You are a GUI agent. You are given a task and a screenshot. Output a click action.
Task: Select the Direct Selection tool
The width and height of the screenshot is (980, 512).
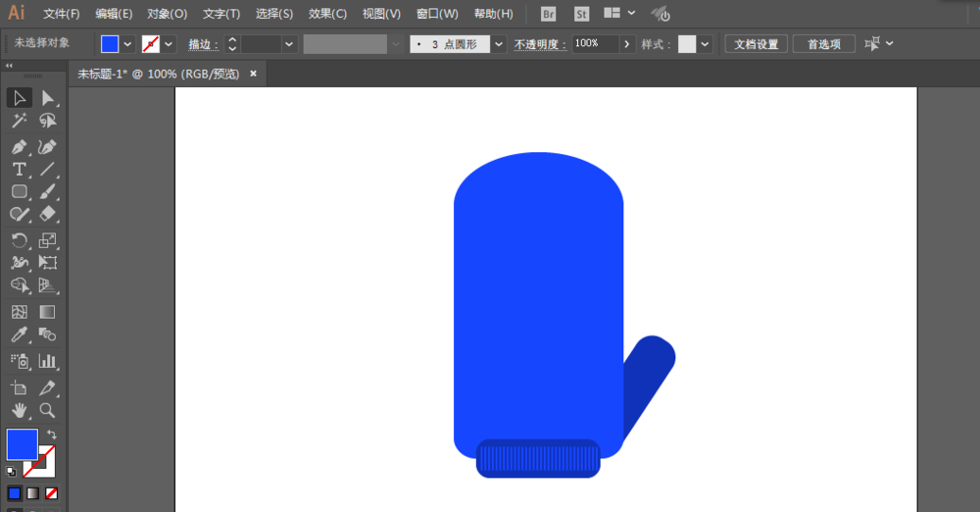point(47,98)
